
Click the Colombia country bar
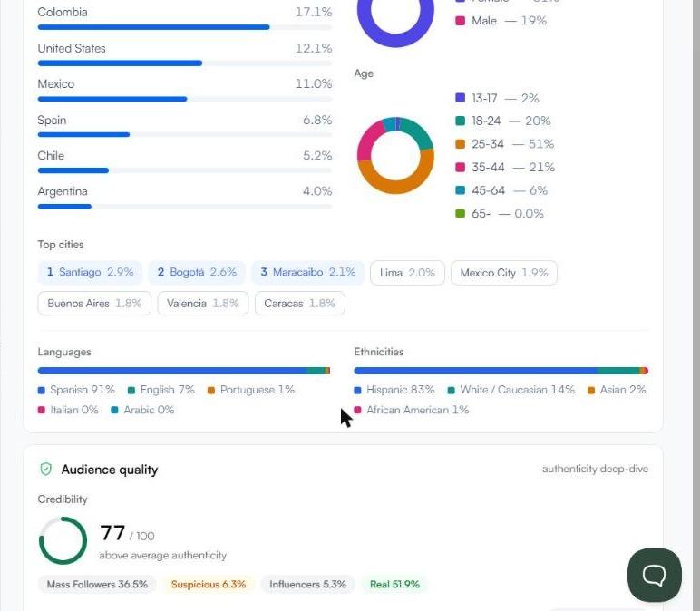(x=185, y=27)
